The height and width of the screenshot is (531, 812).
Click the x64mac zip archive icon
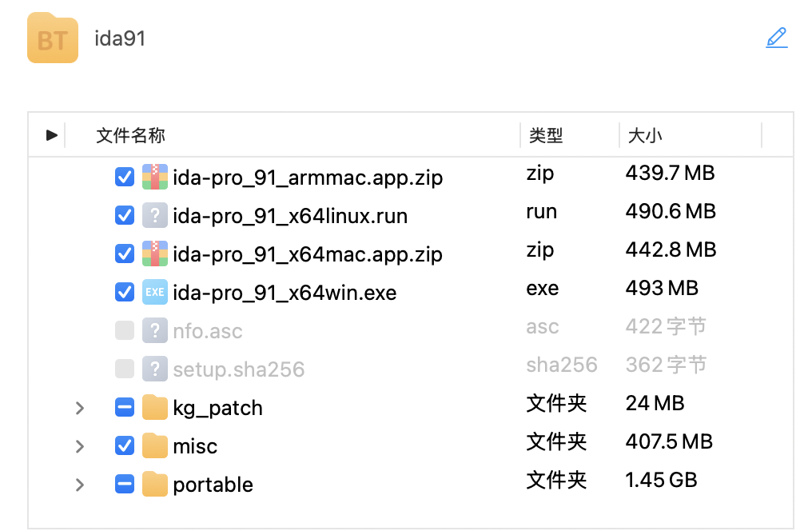coord(154,254)
